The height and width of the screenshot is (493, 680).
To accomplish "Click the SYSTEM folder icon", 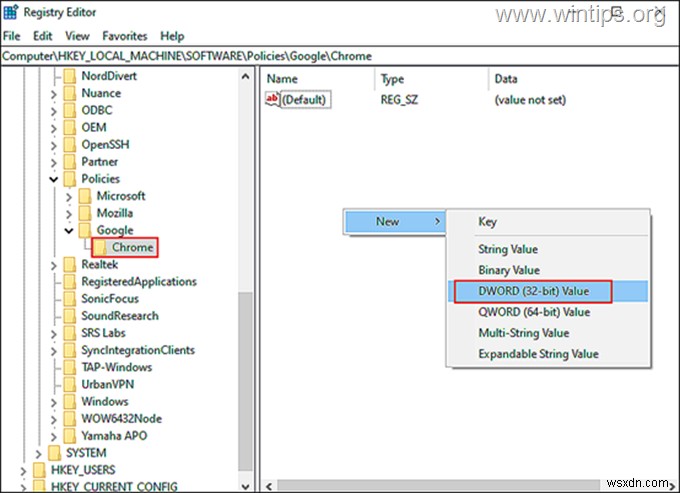I will click(x=55, y=453).
